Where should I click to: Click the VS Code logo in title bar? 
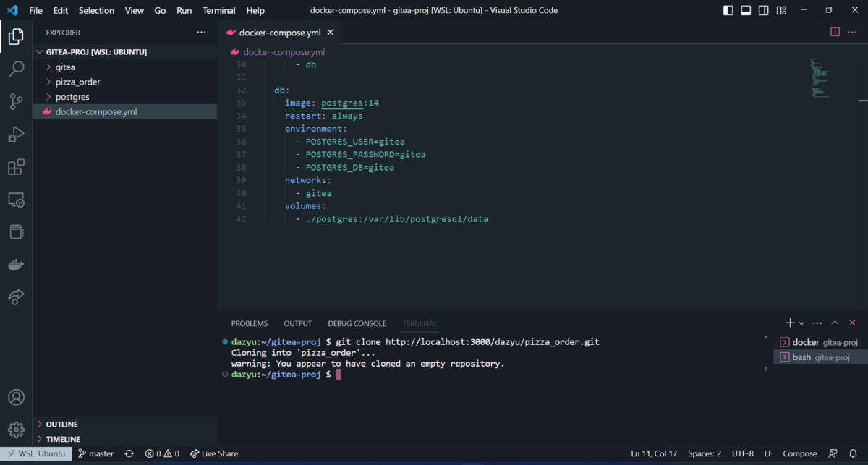pyautogui.click(x=12, y=10)
